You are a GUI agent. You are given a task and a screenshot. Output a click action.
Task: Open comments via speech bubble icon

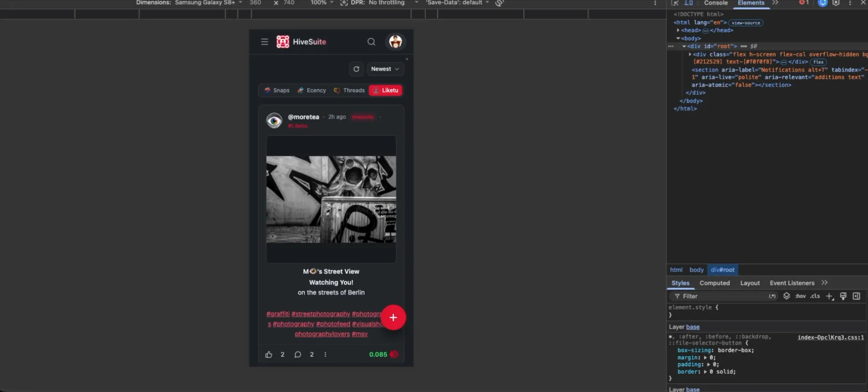tap(298, 354)
